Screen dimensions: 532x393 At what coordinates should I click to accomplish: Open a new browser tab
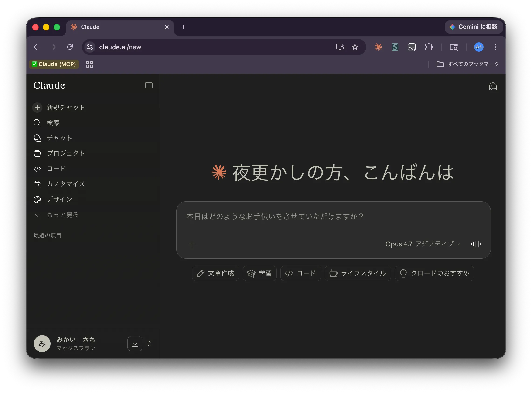tap(183, 27)
